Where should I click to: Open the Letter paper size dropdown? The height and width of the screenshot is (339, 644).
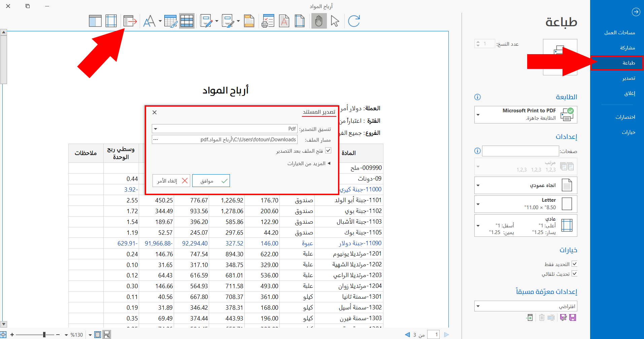[x=526, y=204]
